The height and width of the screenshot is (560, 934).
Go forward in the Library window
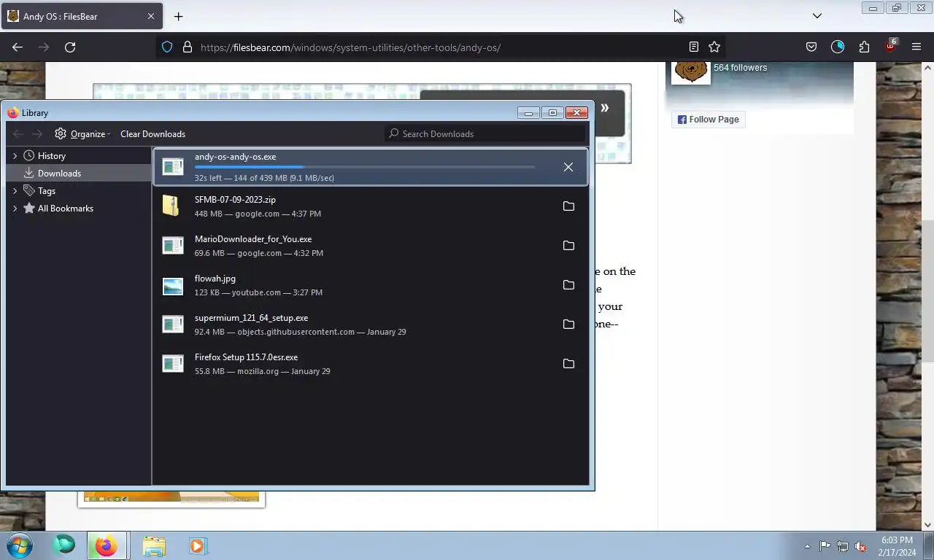pyautogui.click(x=37, y=134)
